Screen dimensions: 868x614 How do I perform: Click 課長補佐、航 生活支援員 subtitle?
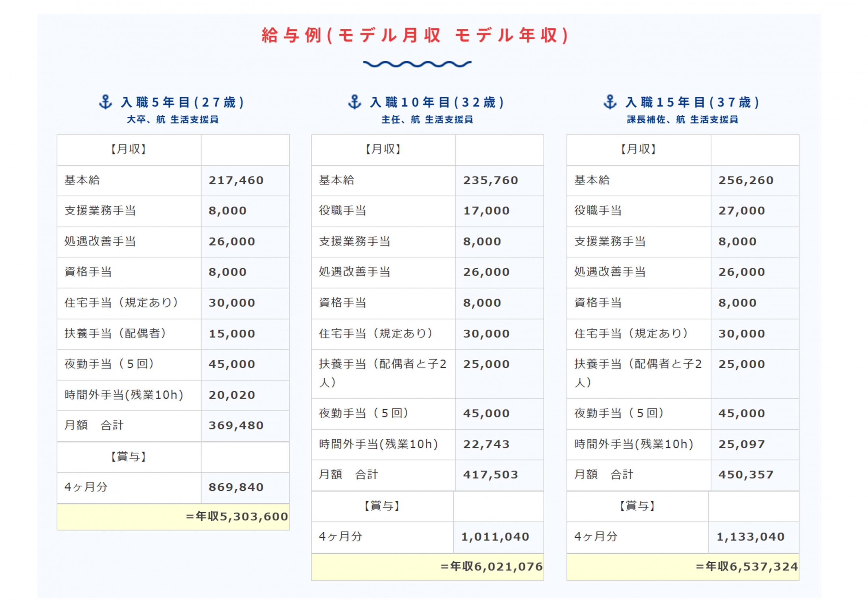point(682,120)
